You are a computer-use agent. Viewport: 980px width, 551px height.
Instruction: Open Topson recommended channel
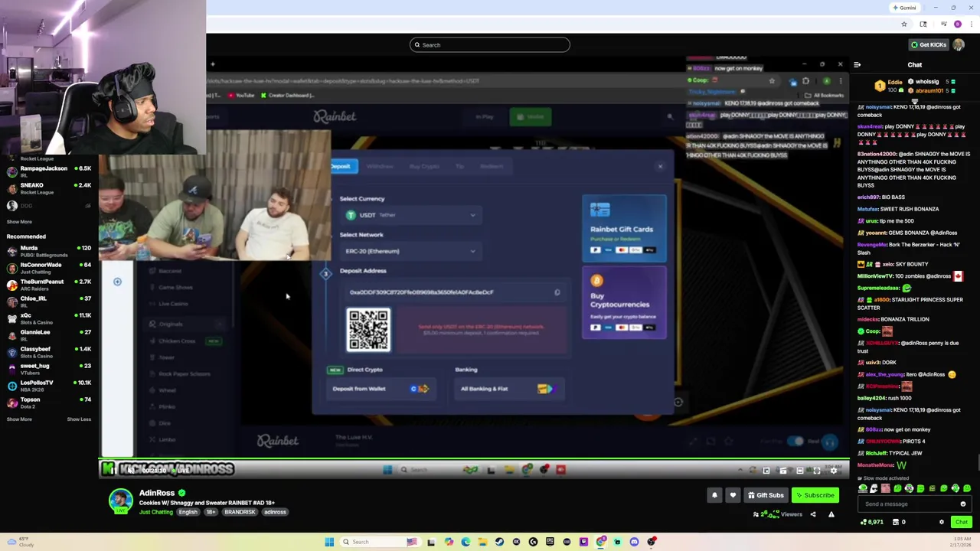coord(48,403)
